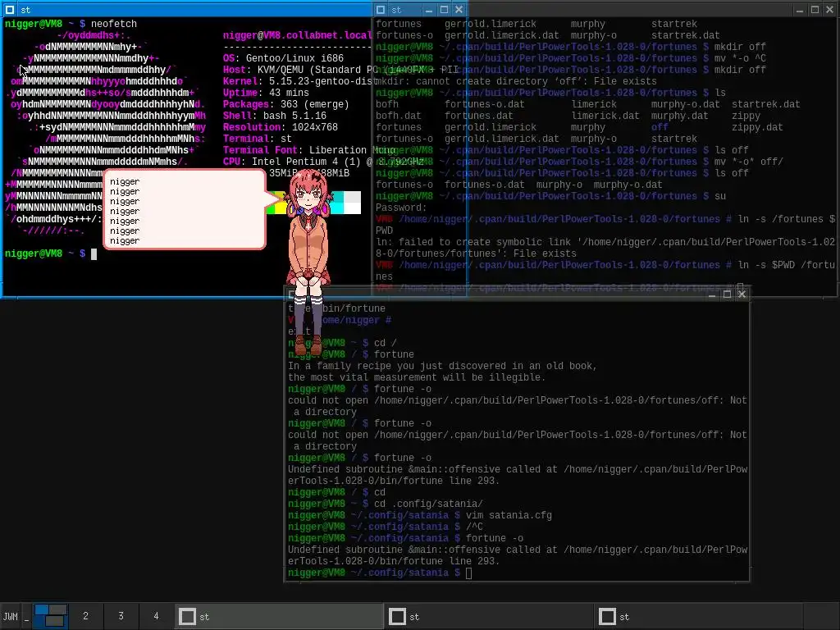Switch to virtual desktop 3
840x630 pixels.
(121, 616)
